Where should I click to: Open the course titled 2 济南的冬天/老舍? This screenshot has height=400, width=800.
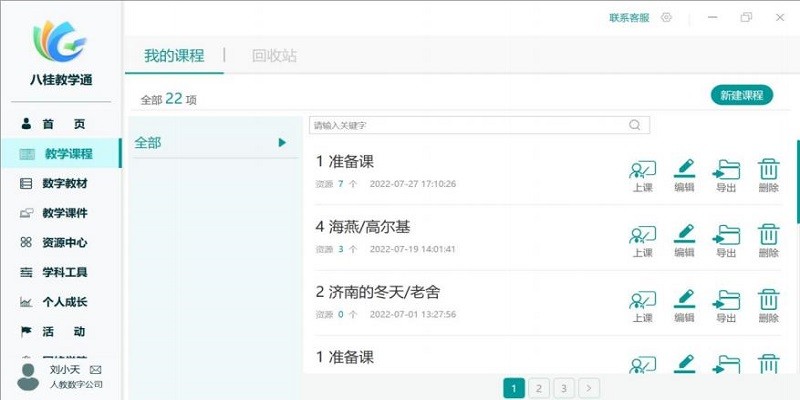(x=378, y=292)
